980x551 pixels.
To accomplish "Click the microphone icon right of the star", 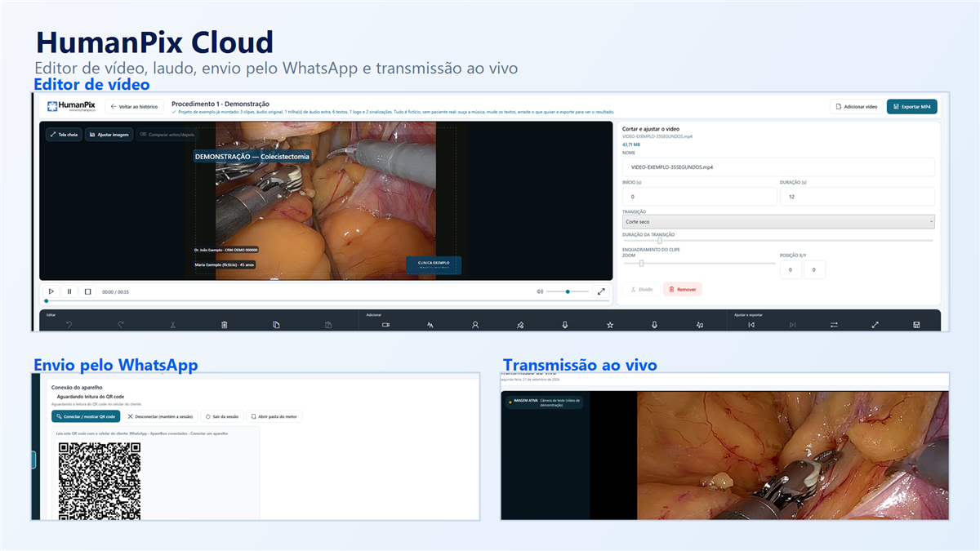I will coord(654,325).
